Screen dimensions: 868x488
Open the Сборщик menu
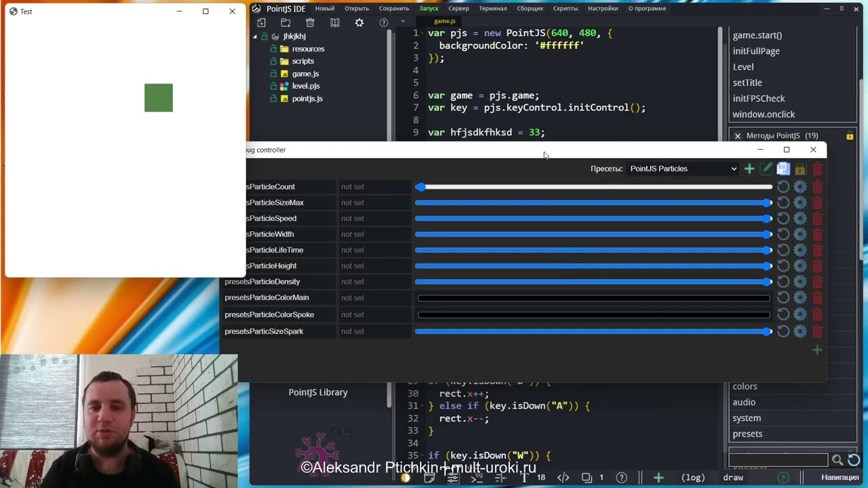[x=530, y=9]
